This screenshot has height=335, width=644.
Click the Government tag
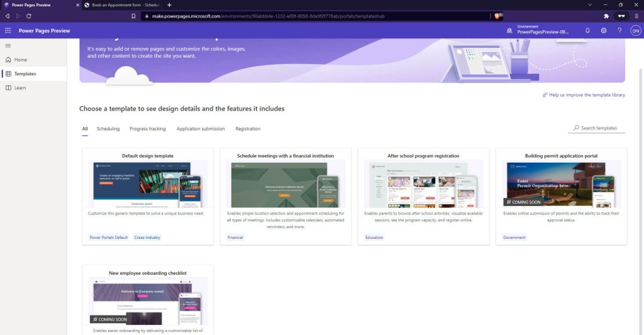click(x=514, y=238)
